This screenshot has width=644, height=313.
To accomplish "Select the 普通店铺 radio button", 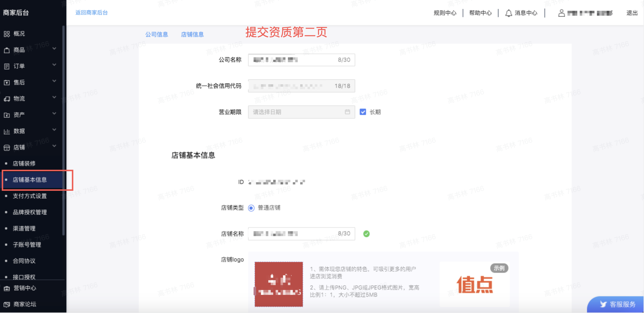I will (251, 208).
